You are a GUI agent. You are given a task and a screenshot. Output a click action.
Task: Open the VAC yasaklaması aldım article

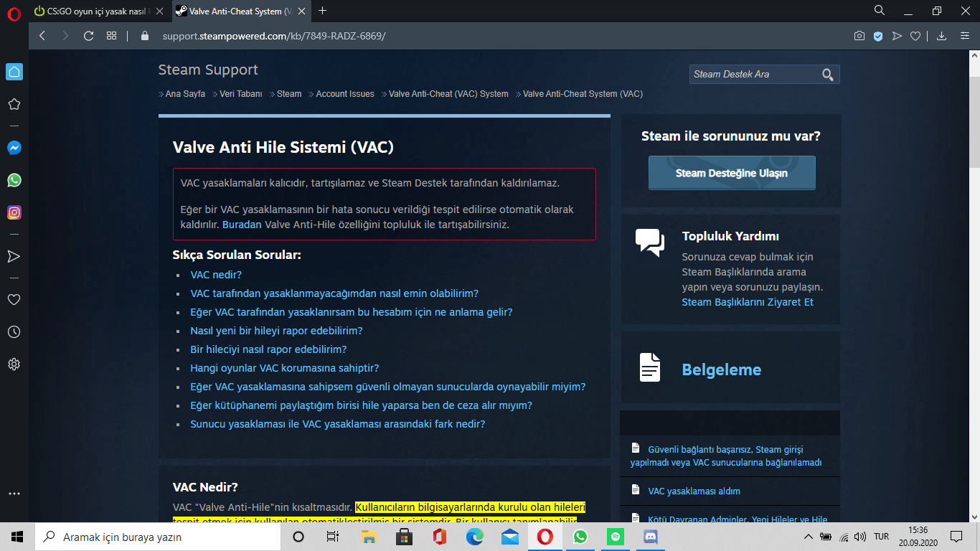(694, 491)
